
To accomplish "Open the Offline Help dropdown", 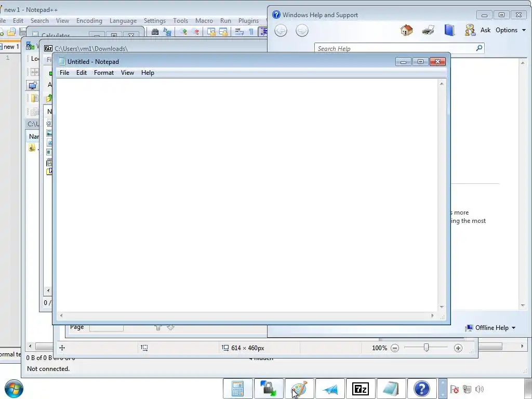I will (x=490, y=328).
